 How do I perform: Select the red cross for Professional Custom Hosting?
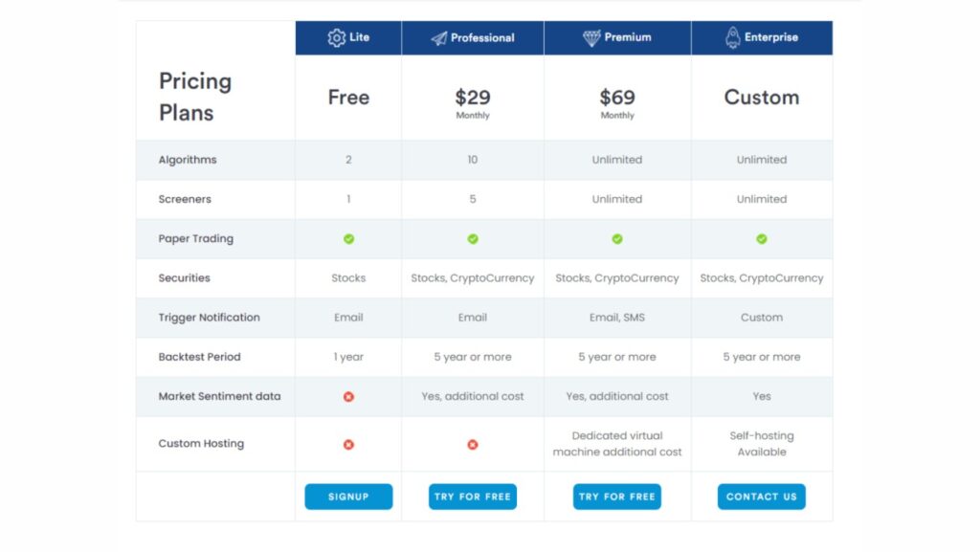coord(472,444)
